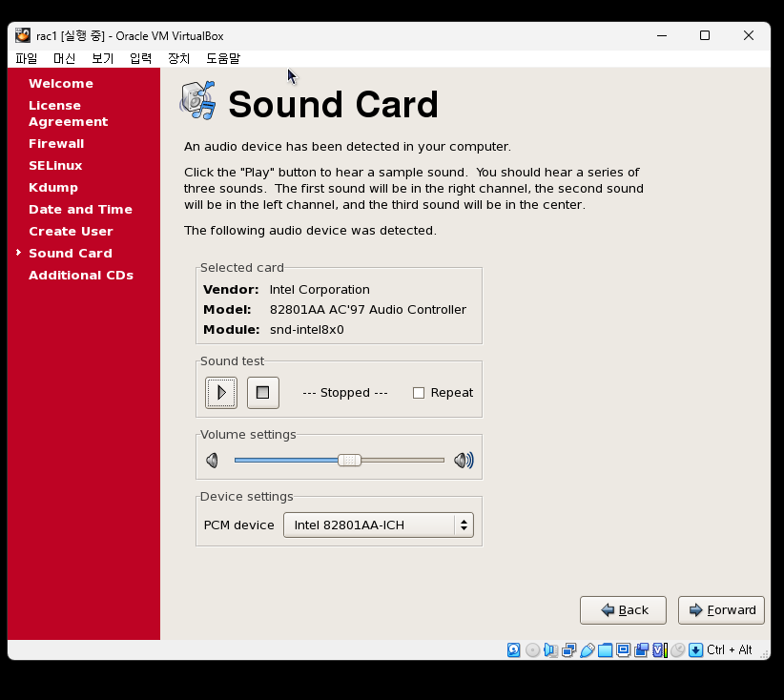The width and height of the screenshot is (784, 700).
Task: Select License Agreement in the sidebar
Action: (68, 113)
